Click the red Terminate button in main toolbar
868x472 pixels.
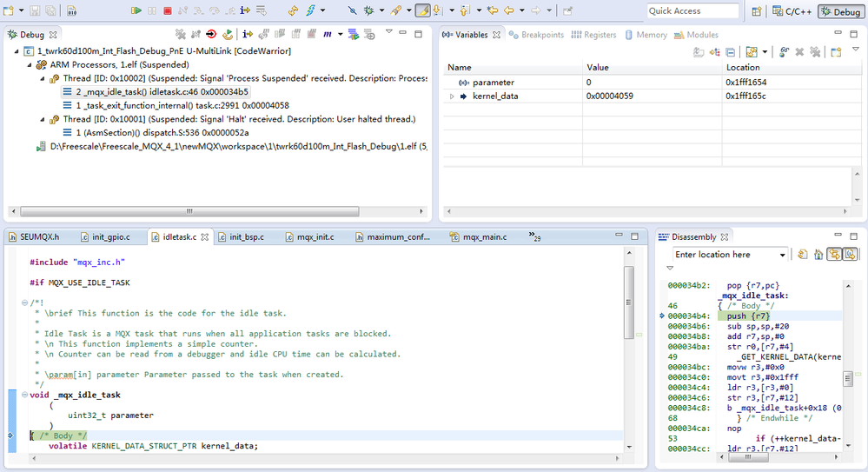coord(167,10)
